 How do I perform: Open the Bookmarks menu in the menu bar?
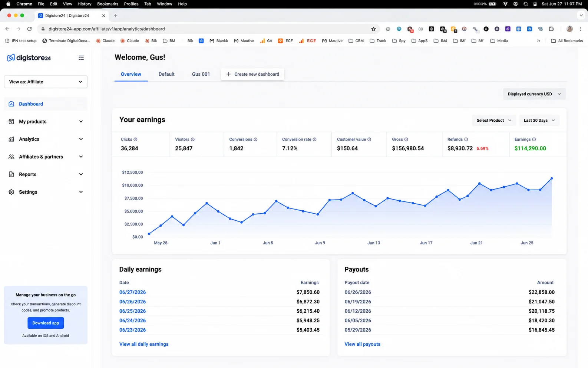(108, 4)
